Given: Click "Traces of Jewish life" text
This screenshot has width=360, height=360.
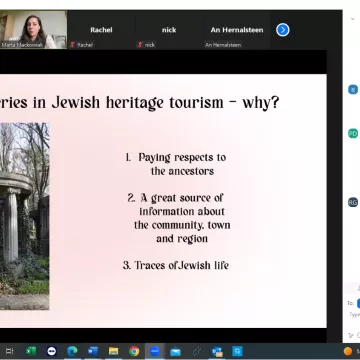Looking at the screenshot, I should tap(176, 265).
